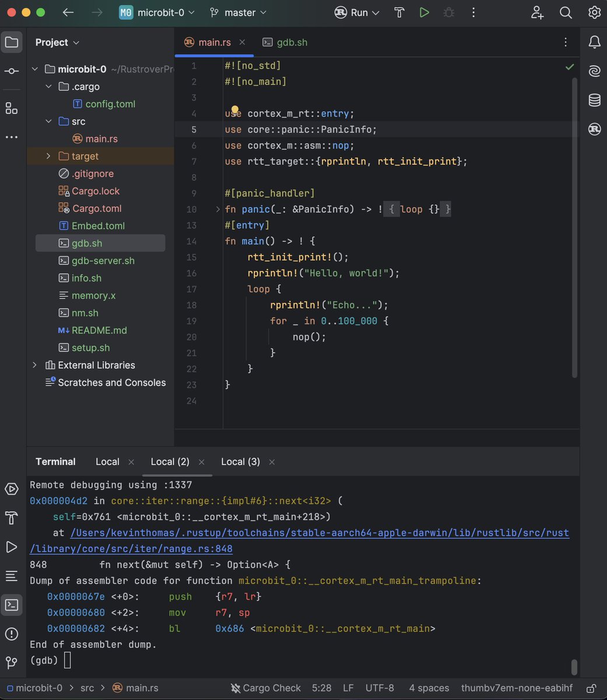Click the Code With Me add-user icon
The image size is (607, 700).
click(x=537, y=12)
